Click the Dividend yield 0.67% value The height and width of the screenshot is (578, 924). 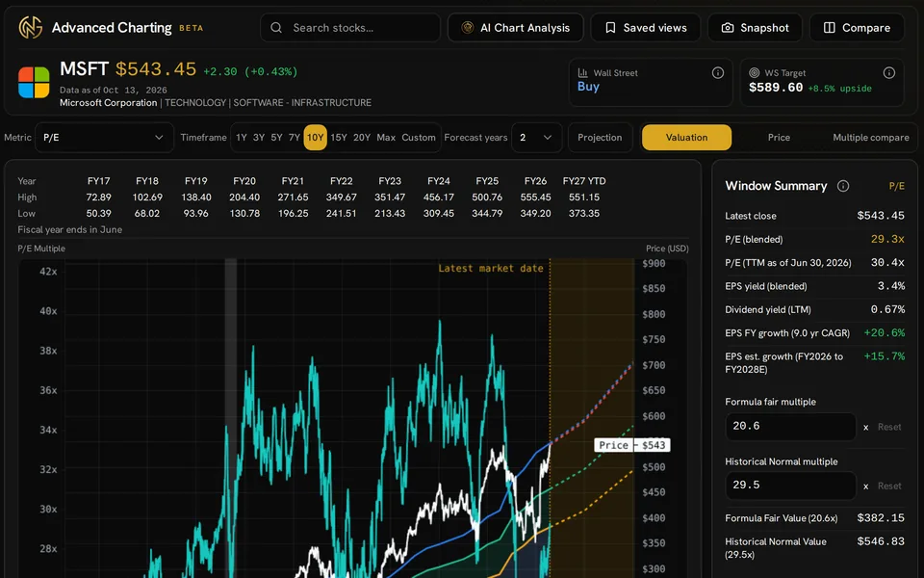[887, 309]
